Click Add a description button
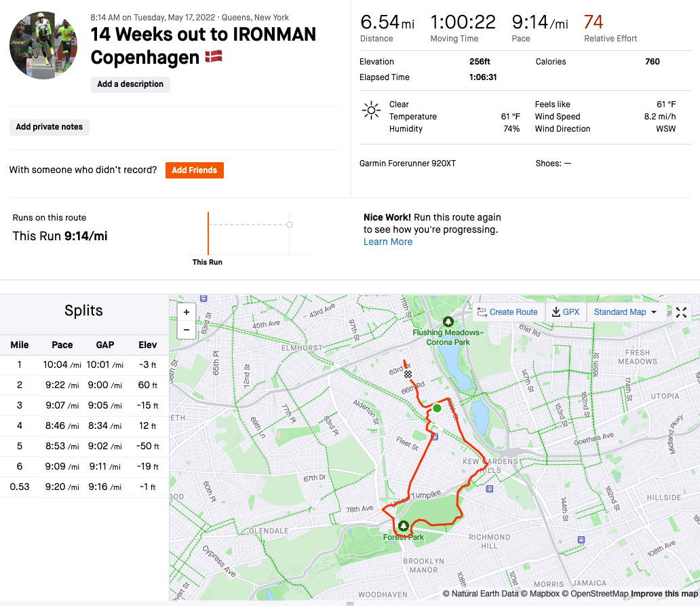 click(130, 84)
